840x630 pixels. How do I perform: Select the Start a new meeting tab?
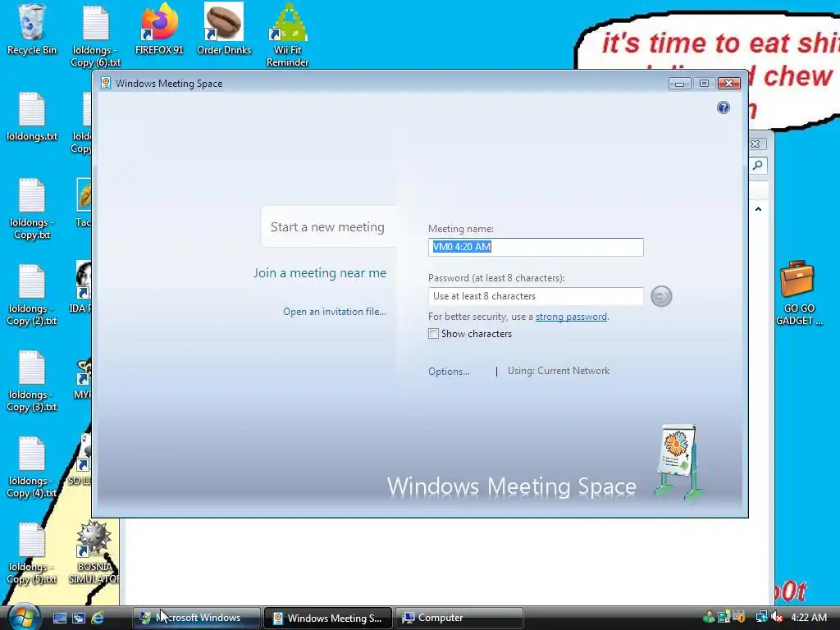327,226
